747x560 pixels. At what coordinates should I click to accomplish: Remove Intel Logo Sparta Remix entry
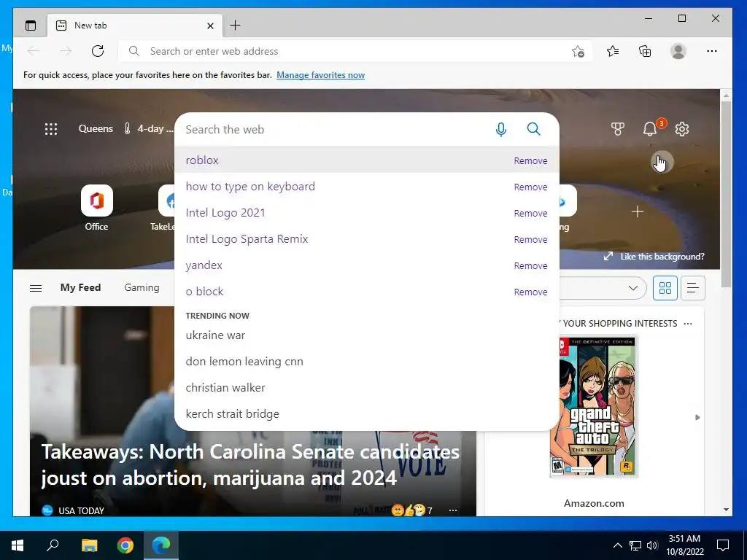point(530,239)
